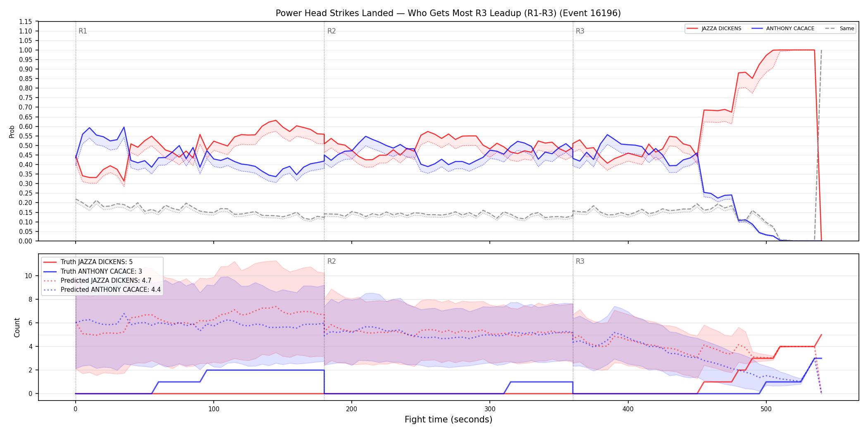Click the 0.75 tick on the Prob axis
Image resolution: width=868 pixels, height=434 pixels.
[26, 98]
